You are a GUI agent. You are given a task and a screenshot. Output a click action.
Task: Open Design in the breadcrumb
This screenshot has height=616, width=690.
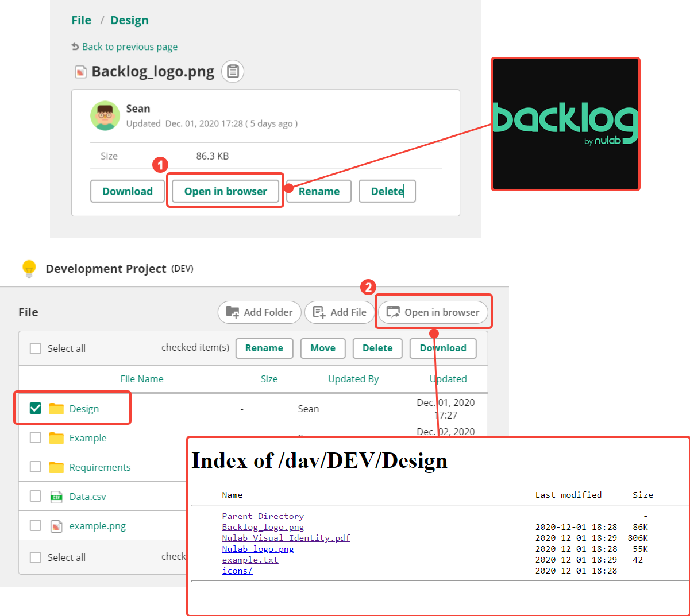pos(129,20)
